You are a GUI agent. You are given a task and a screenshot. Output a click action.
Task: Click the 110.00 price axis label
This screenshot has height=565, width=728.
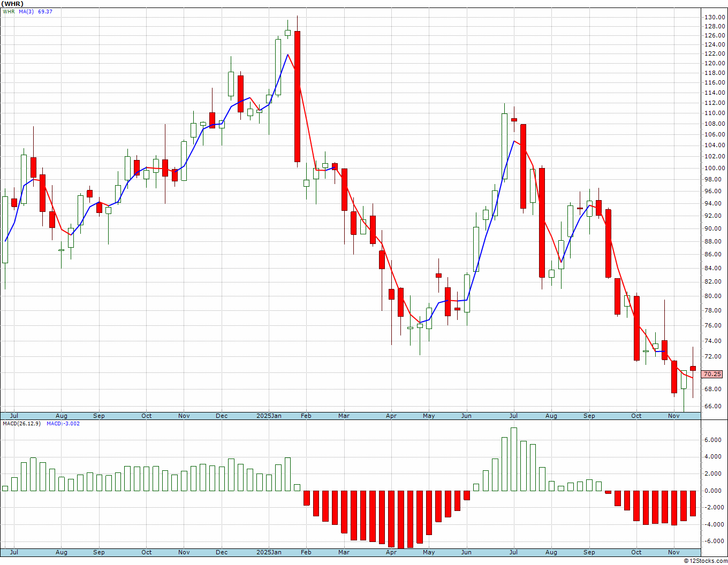point(715,113)
